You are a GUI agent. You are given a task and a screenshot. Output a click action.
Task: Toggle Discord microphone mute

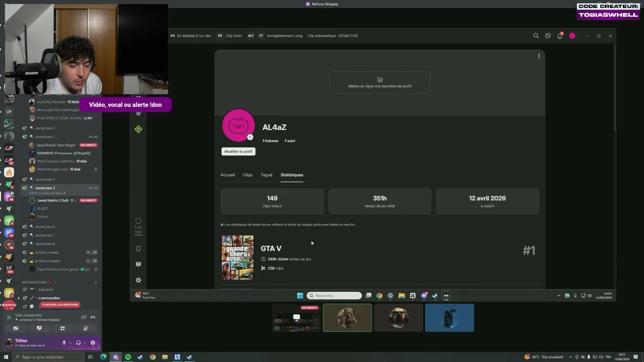tap(64, 343)
